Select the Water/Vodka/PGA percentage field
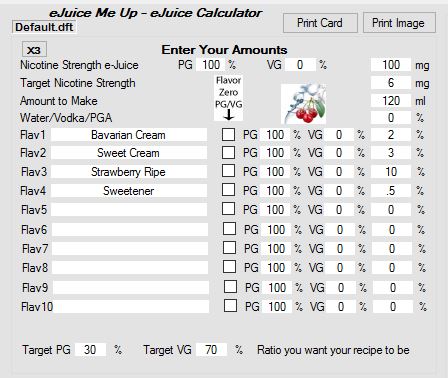Viewport: 448px width, 378px height. 391,118
